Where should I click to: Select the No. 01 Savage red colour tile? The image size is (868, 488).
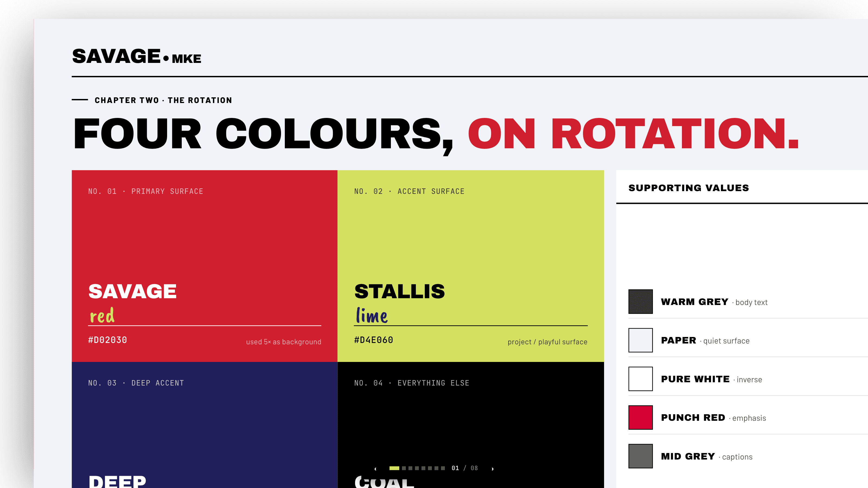pos(205,266)
